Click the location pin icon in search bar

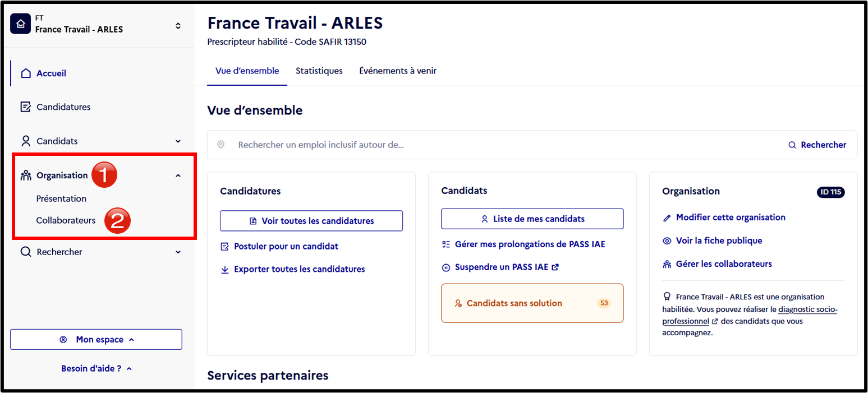point(221,145)
